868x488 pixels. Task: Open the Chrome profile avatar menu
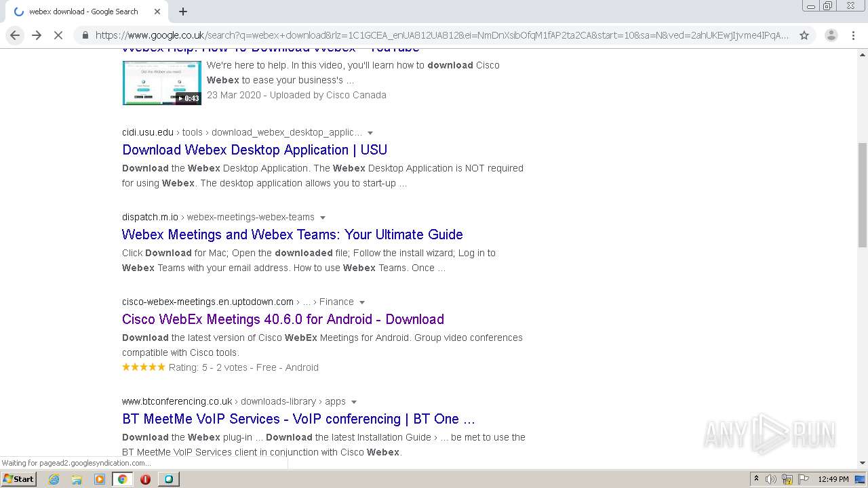pyautogui.click(x=831, y=35)
